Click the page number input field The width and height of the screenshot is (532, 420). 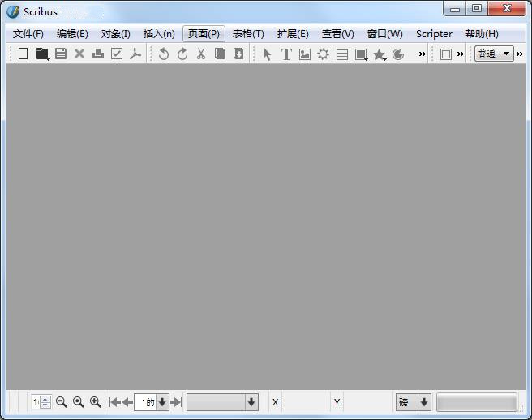click(146, 402)
